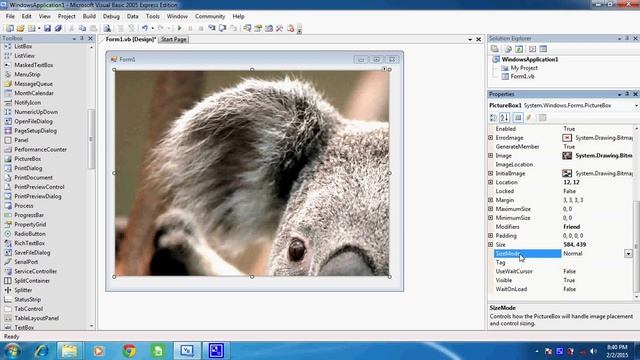Click the Enabled property row
640x360 pixels.
point(563,129)
